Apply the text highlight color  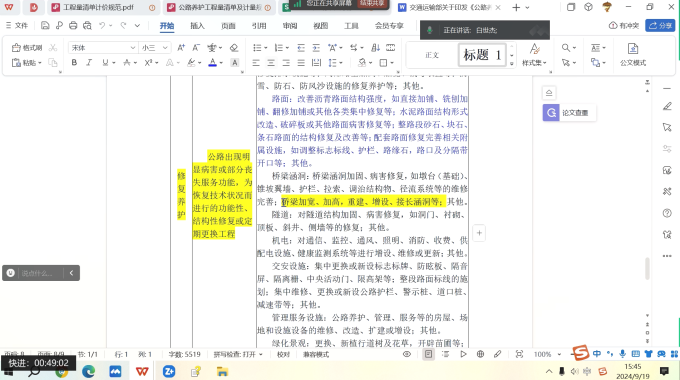coord(191,63)
